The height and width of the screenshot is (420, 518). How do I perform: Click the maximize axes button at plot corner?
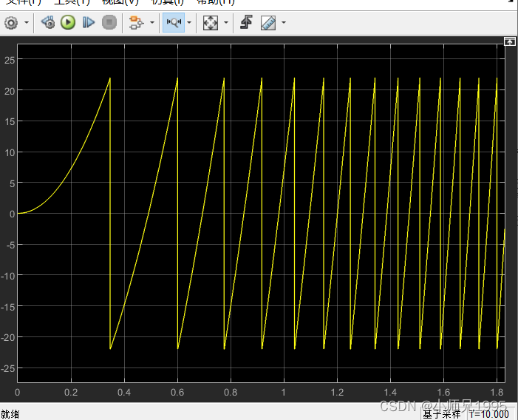click(509, 41)
